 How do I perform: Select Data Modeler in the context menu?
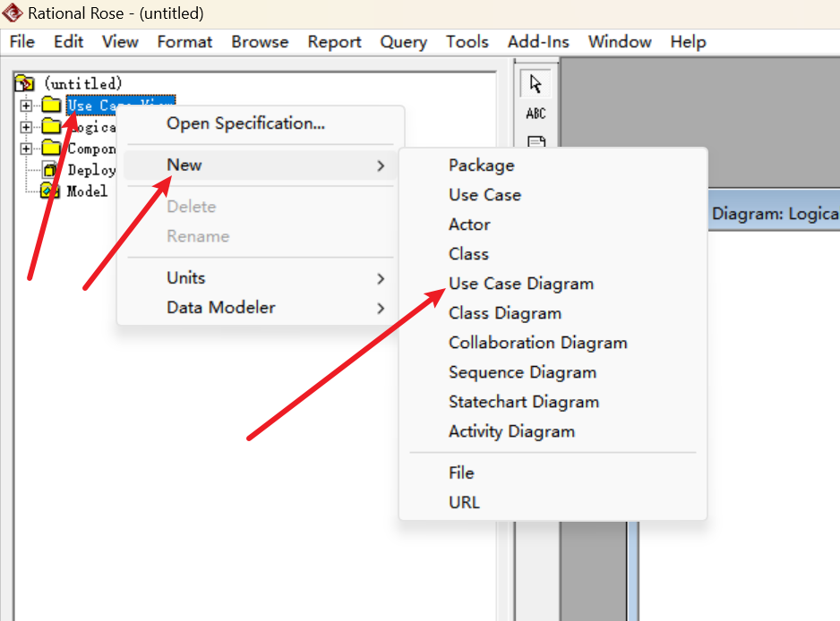point(261,308)
